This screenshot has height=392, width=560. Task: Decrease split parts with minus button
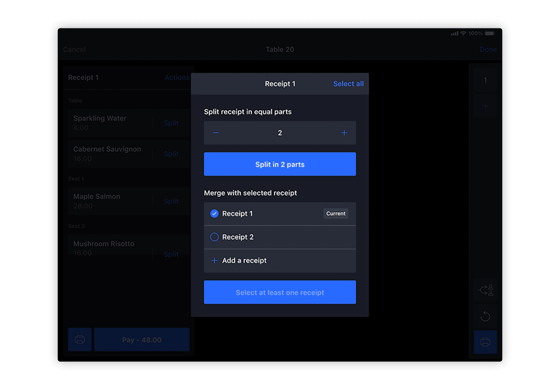coord(216,133)
